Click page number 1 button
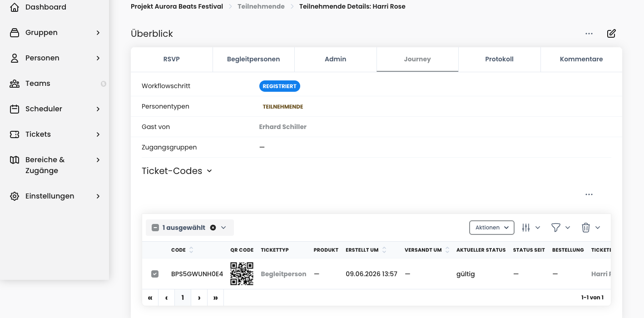This screenshot has height=318, width=644. 183,298
